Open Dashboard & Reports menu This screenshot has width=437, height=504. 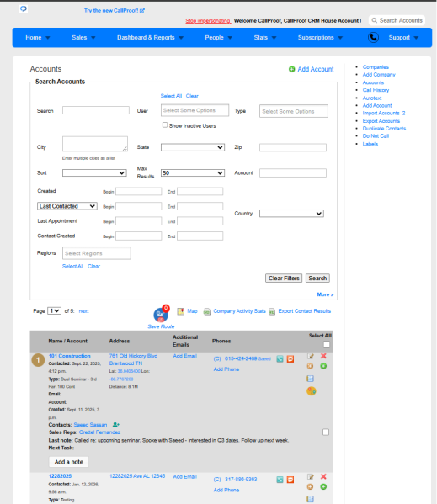150,38
